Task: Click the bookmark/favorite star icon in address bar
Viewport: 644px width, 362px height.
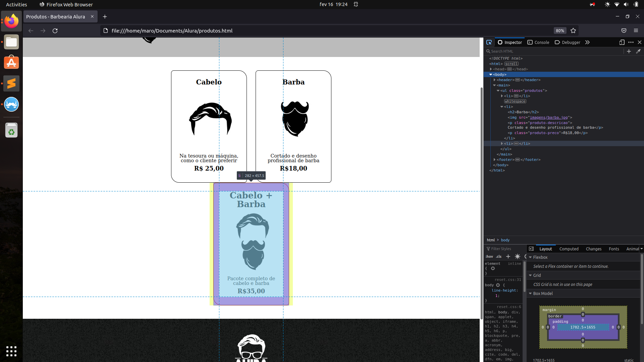Action: pyautogui.click(x=573, y=31)
